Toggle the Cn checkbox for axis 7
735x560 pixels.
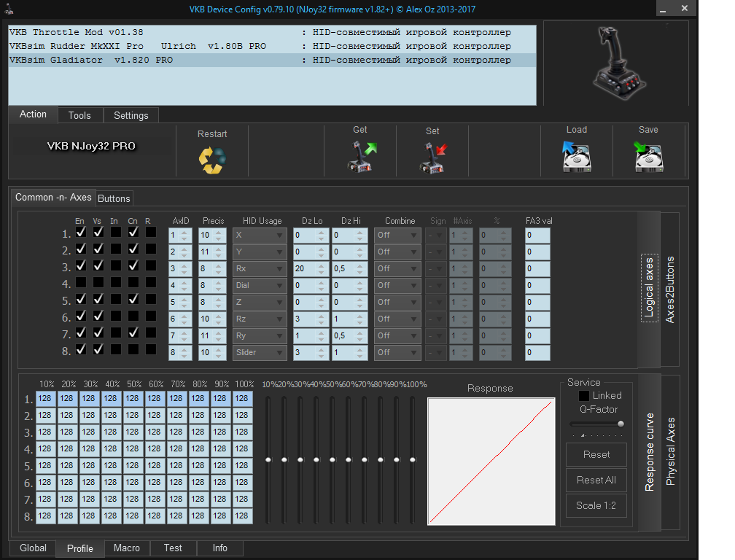pyautogui.click(x=133, y=332)
